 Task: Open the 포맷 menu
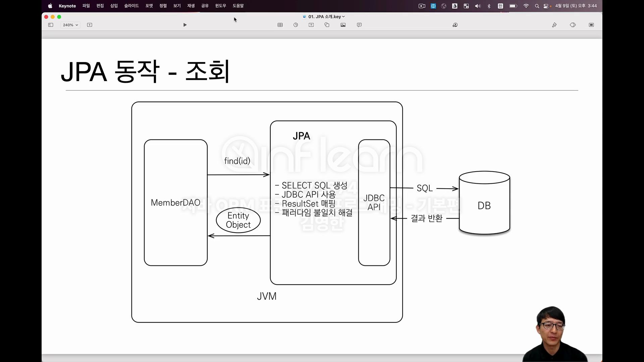pyautogui.click(x=149, y=6)
